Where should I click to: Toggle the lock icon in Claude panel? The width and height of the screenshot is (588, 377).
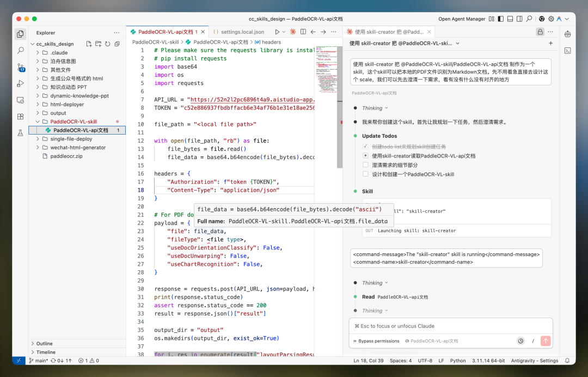(540, 32)
